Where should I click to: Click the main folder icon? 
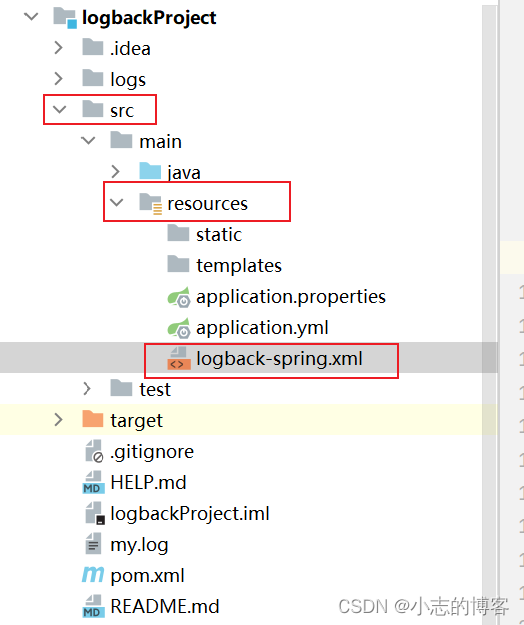(121, 140)
